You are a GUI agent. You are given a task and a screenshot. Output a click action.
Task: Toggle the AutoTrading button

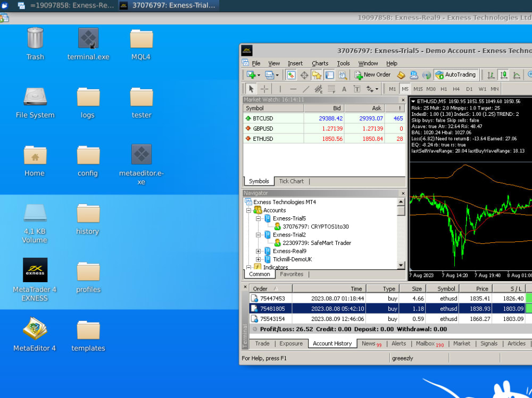[455, 75]
